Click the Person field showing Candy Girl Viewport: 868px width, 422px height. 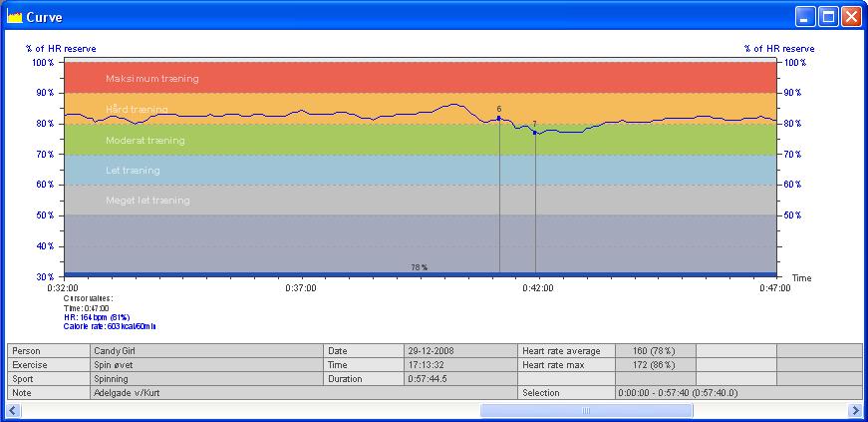tap(206, 351)
